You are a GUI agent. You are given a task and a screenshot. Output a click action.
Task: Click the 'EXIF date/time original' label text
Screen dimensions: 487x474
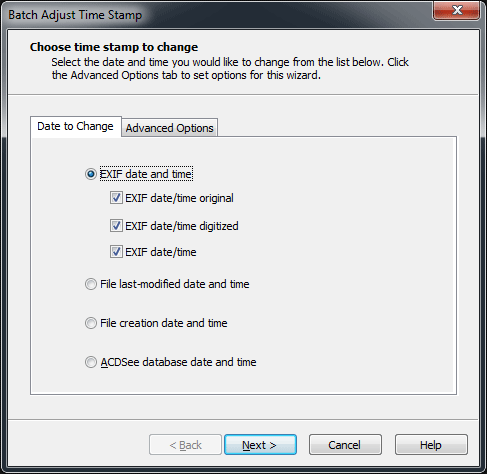click(x=179, y=198)
